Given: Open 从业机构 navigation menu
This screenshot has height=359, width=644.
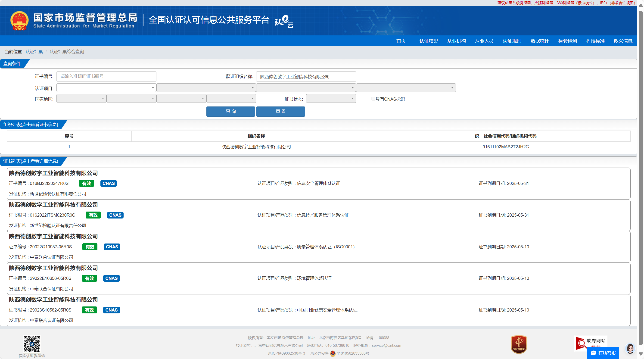Looking at the screenshot, I should click(456, 41).
